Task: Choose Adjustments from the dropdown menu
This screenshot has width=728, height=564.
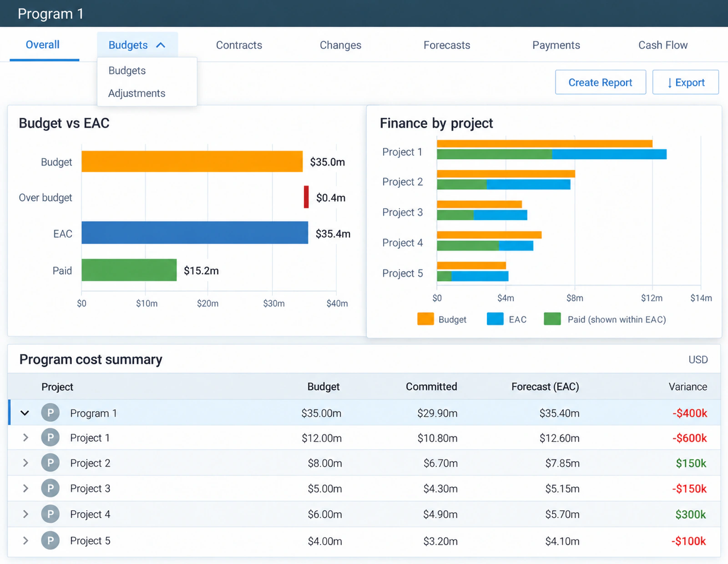Action: pyautogui.click(x=136, y=93)
